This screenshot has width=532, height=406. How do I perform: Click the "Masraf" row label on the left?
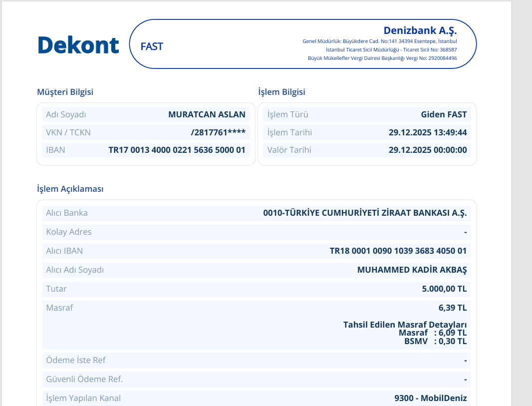(60, 308)
